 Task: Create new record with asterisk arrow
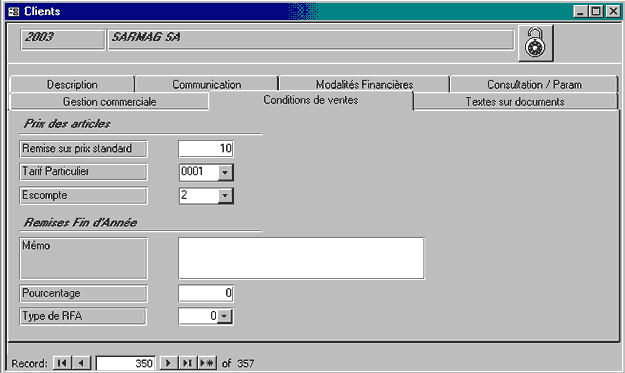(x=207, y=363)
